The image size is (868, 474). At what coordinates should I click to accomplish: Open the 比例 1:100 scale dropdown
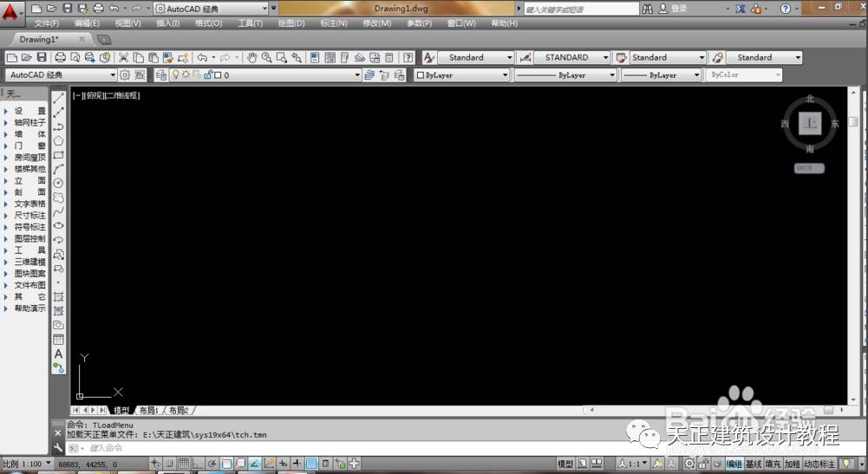click(x=27, y=464)
